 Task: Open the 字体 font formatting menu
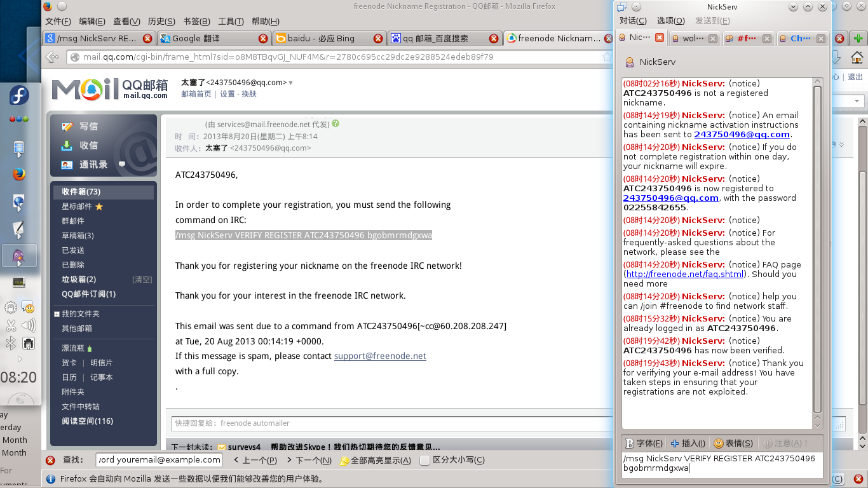[644, 444]
